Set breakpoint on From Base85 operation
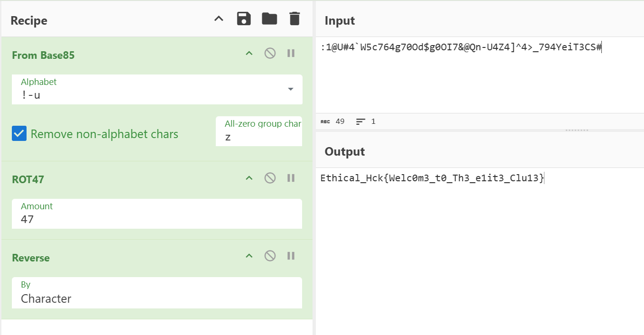Screen dimensions: 644x335 291,53
